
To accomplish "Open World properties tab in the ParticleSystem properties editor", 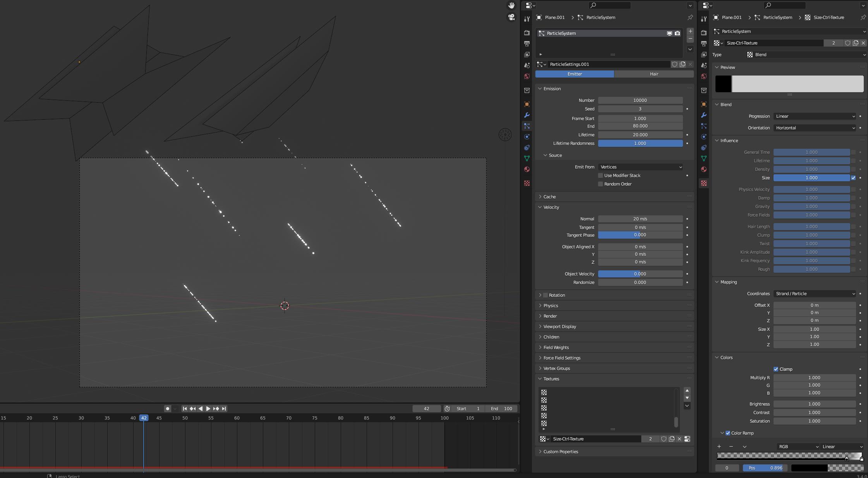I will [x=527, y=76].
